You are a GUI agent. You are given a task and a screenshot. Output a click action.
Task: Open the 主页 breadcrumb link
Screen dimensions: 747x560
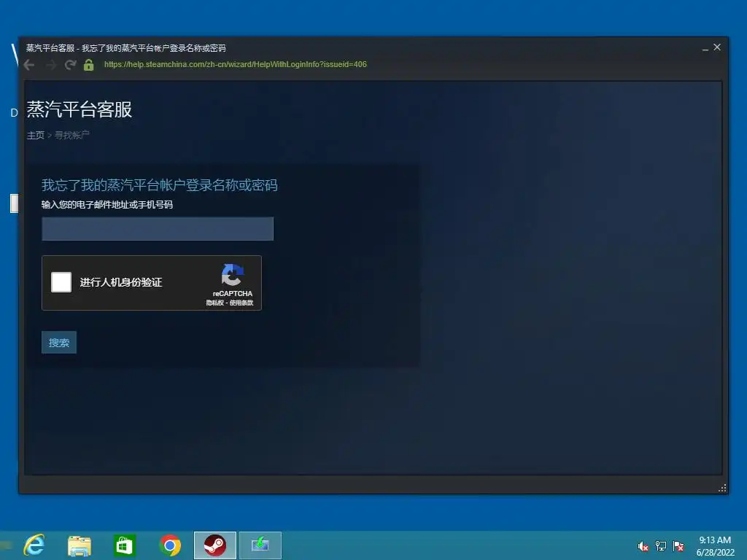(x=35, y=135)
